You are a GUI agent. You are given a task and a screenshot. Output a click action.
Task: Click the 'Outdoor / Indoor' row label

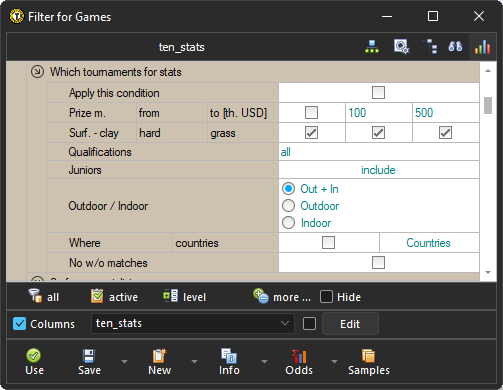(x=108, y=206)
